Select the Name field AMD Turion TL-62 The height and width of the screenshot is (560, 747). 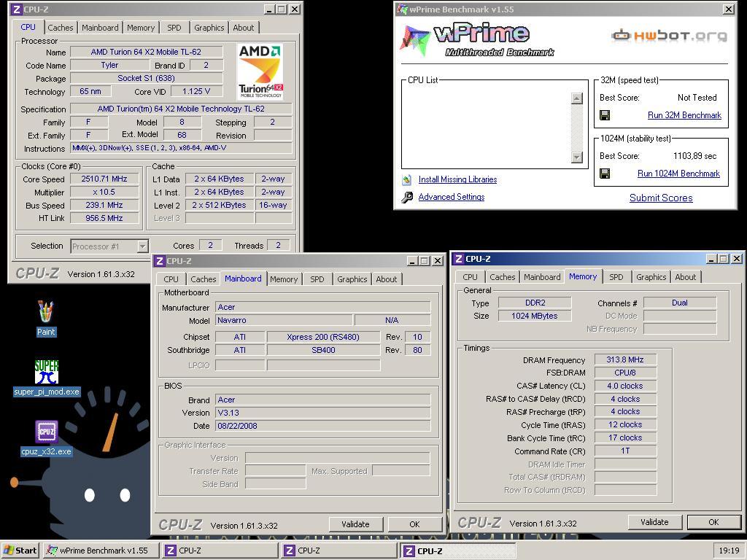146,52
